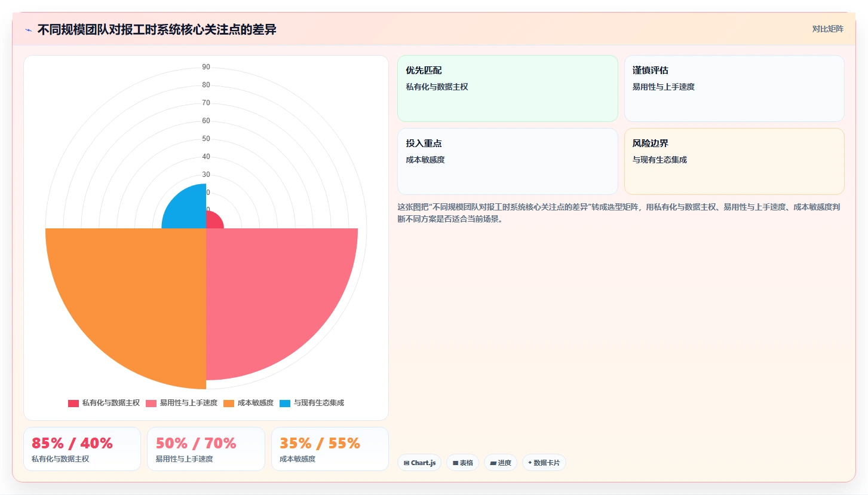Click axis label 60 on the chart

206,121
